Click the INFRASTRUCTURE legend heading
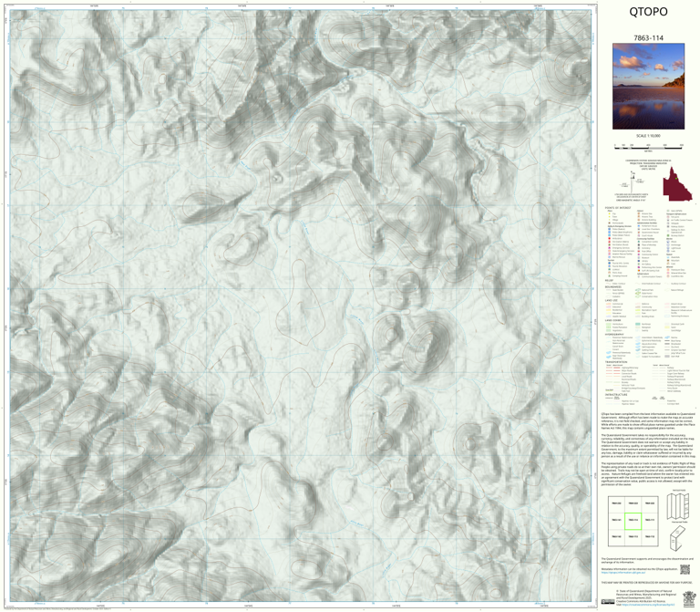This screenshot has height=612, width=700. [616, 395]
